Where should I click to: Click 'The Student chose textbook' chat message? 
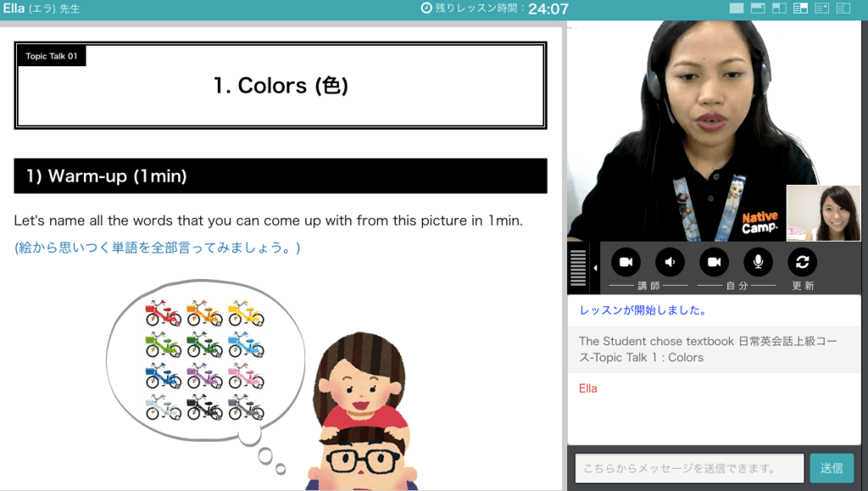point(708,349)
